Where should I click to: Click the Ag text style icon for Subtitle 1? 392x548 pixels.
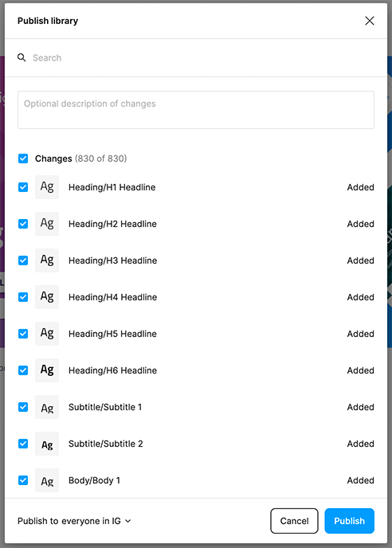[47, 407]
